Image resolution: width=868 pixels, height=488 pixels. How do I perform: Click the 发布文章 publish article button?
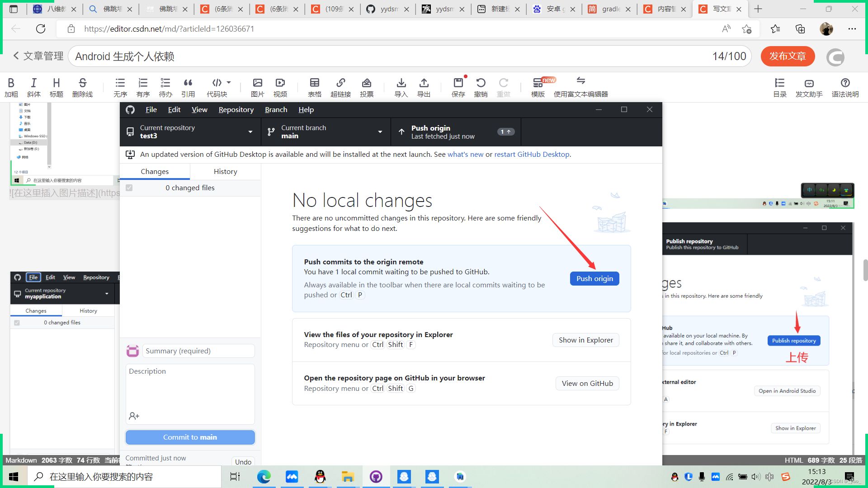point(788,56)
